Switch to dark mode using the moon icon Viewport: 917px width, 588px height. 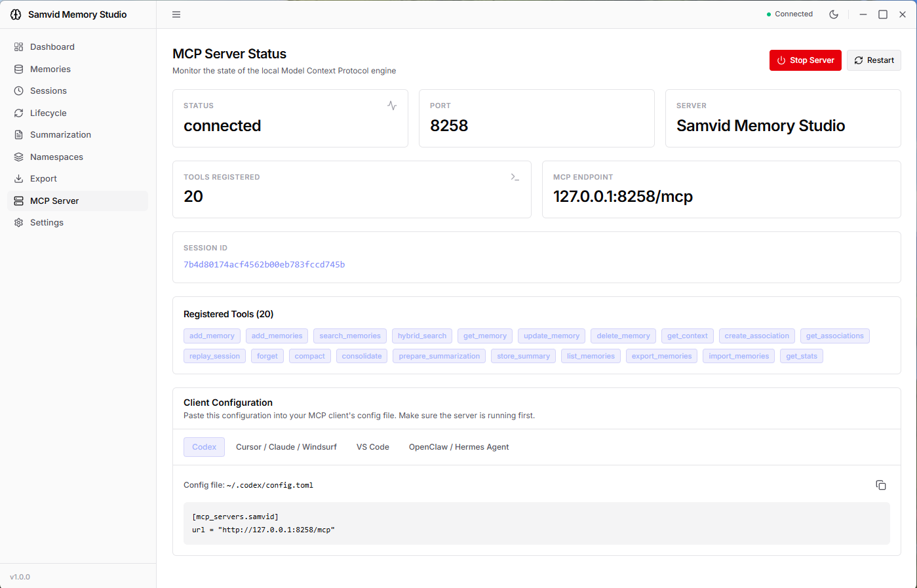pyautogui.click(x=834, y=14)
